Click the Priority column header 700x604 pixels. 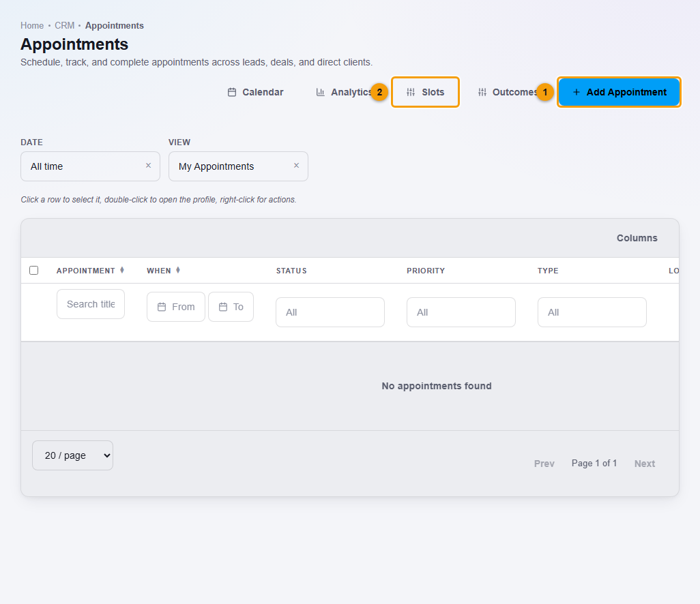pyautogui.click(x=426, y=271)
